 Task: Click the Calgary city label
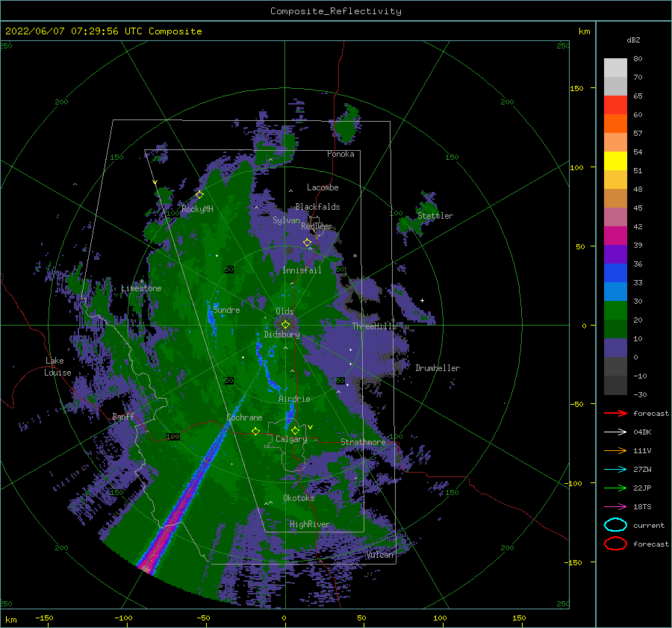coord(291,439)
